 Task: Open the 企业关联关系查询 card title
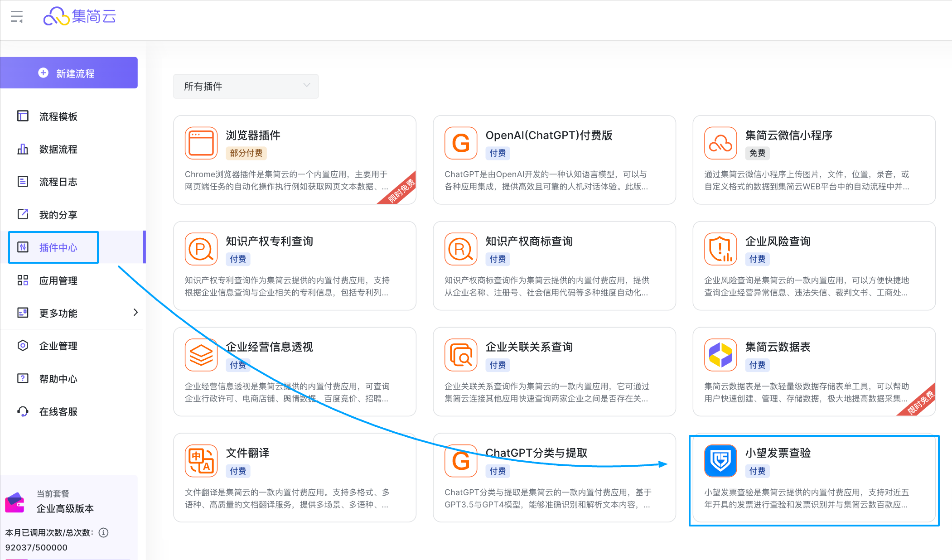529,347
